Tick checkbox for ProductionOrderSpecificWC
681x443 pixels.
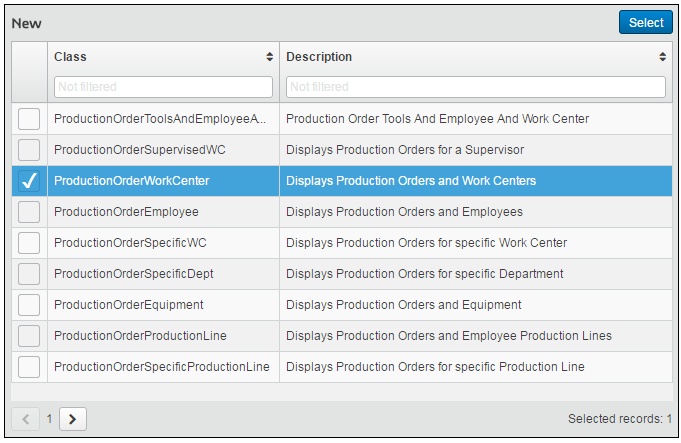[x=29, y=243]
